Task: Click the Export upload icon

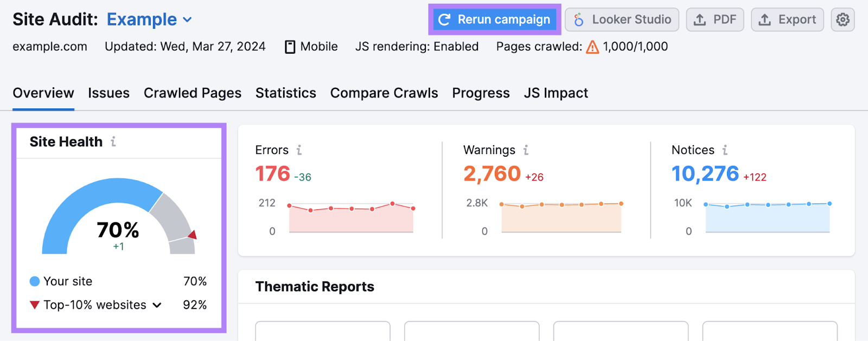Action: (x=764, y=20)
